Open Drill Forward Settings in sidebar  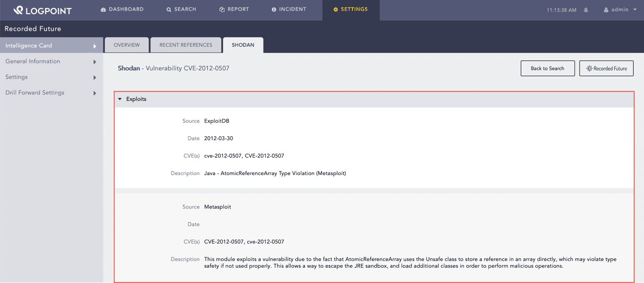coord(35,93)
